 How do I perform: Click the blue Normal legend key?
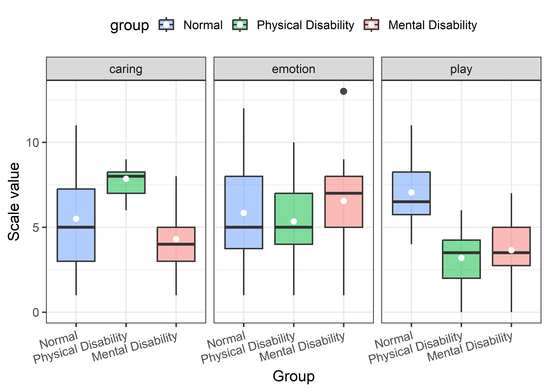(x=166, y=25)
